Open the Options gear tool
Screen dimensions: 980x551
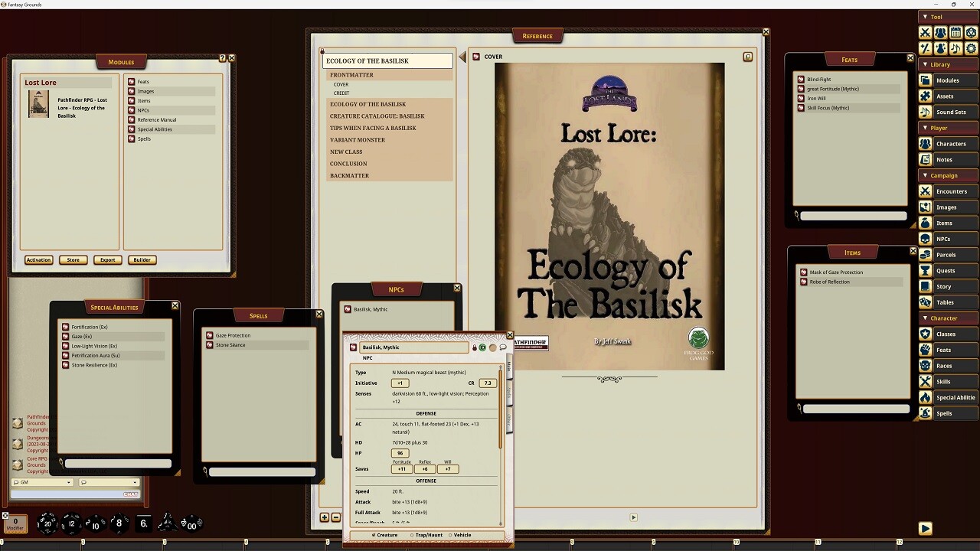tap(970, 48)
